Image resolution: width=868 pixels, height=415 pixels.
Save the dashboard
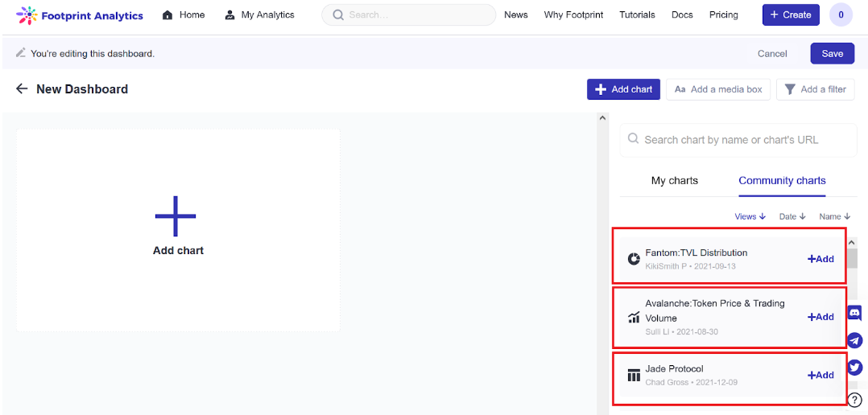point(832,54)
